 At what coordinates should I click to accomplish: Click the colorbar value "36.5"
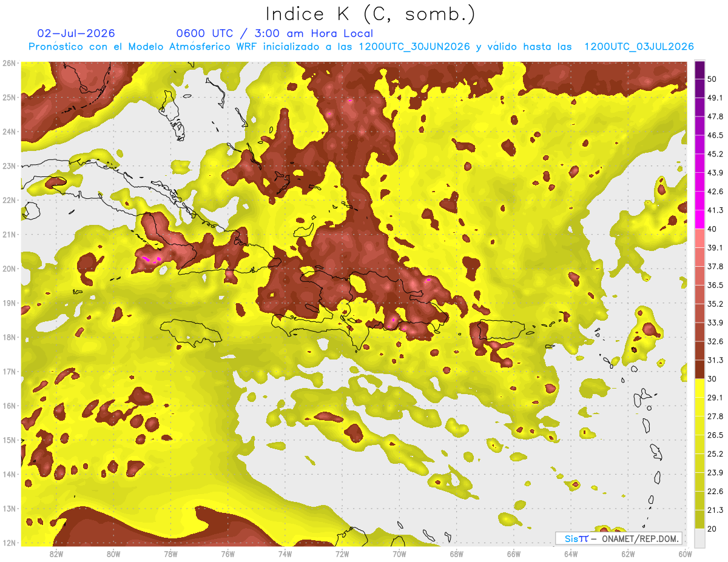click(x=715, y=285)
